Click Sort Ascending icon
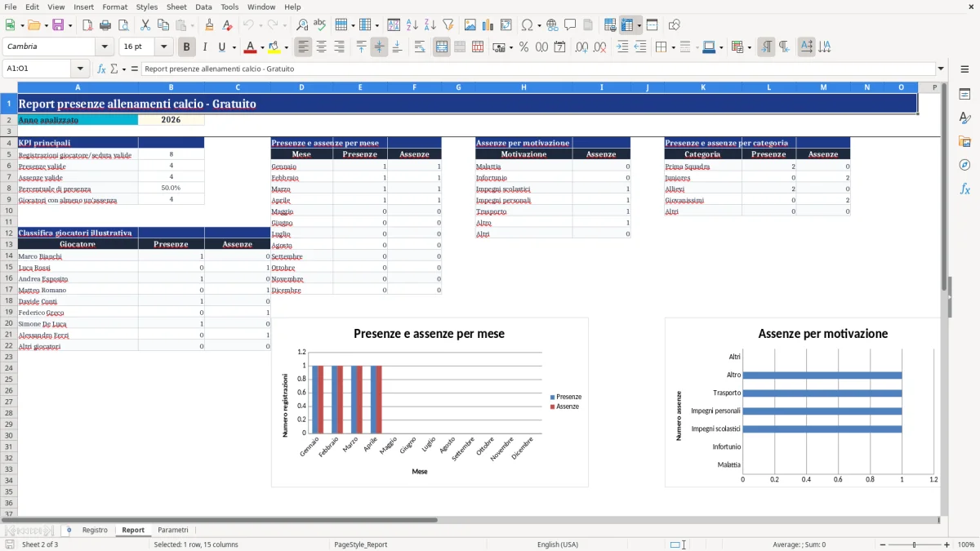Image resolution: width=980 pixels, height=551 pixels. (x=412, y=25)
